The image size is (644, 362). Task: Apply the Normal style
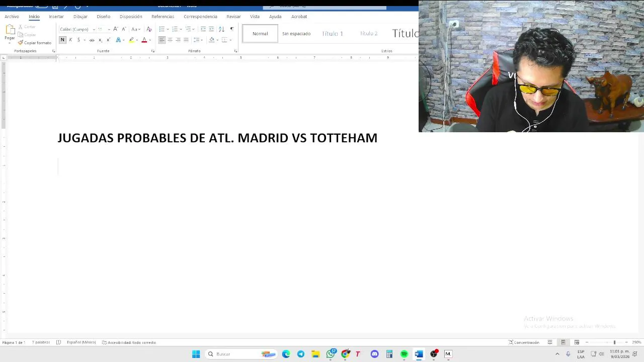click(260, 34)
